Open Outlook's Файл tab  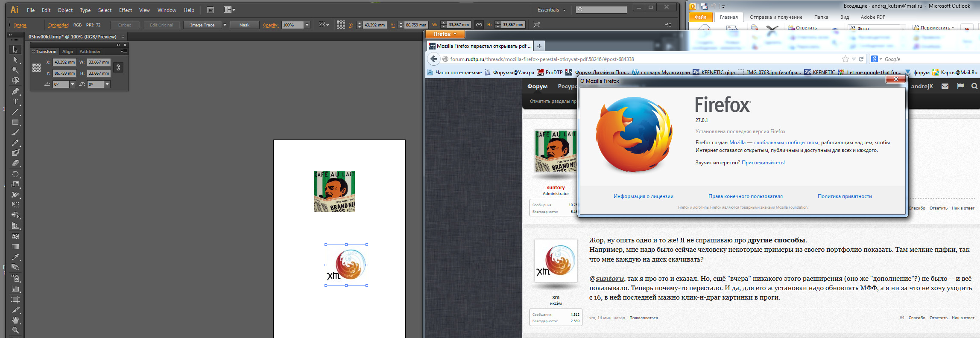point(700,17)
